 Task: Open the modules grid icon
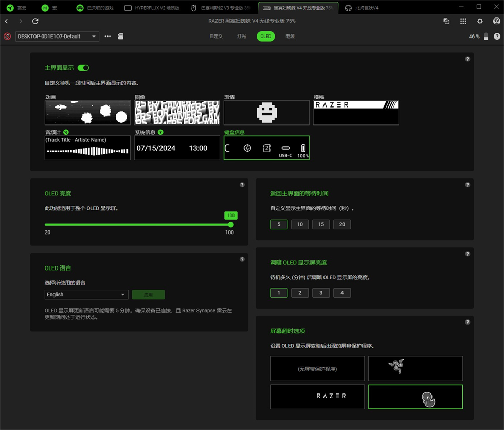click(x=463, y=21)
